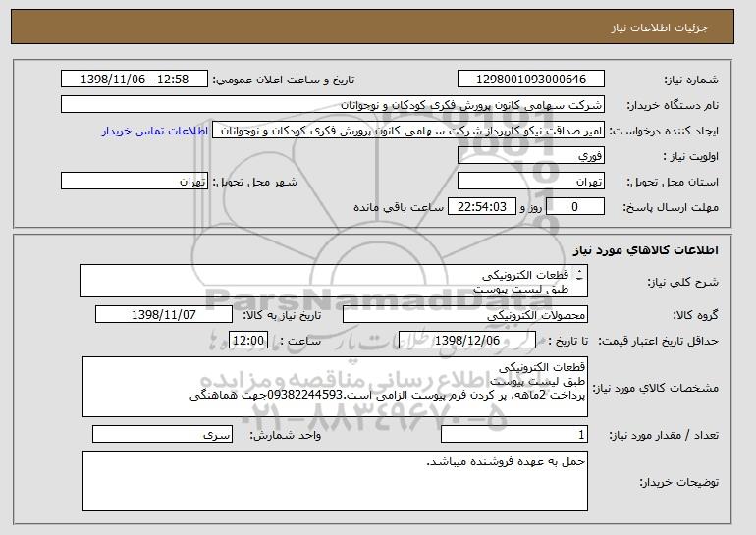Click the label نام دستگاه خریدار
The width and height of the screenshot is (756, 535).
tap(673, 105)
